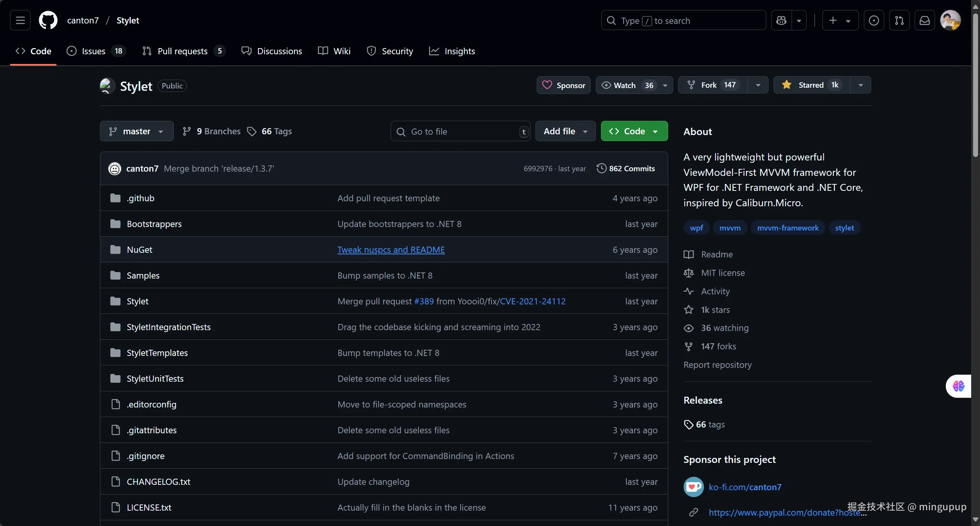Focus the Go to file input
The width and height of the screenshot is (980, 526).
click(x=461, y=131)
